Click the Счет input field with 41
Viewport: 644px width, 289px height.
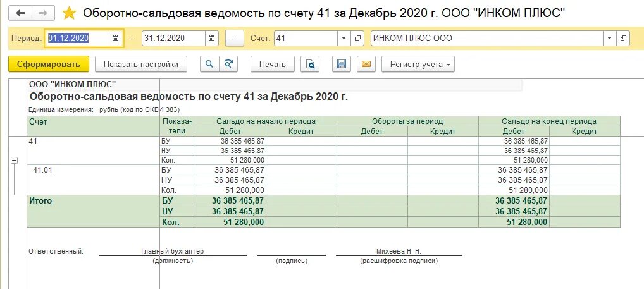[306, 38]
